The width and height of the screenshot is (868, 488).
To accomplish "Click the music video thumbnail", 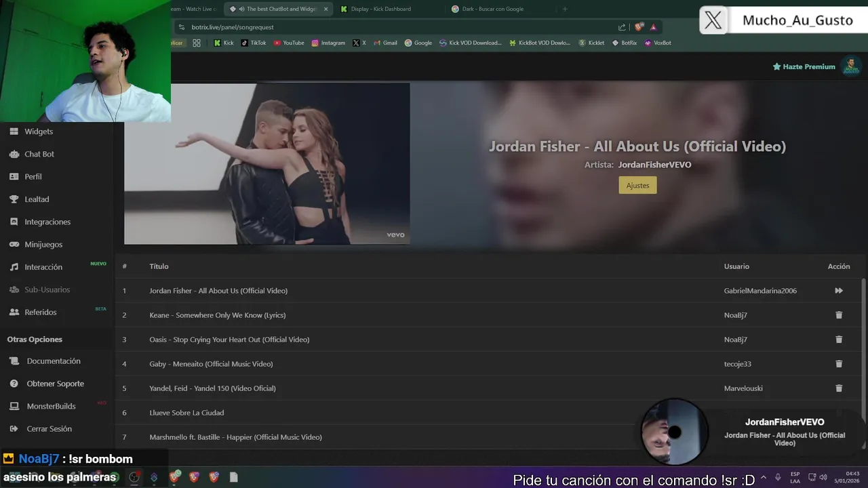I will [267, 163].
